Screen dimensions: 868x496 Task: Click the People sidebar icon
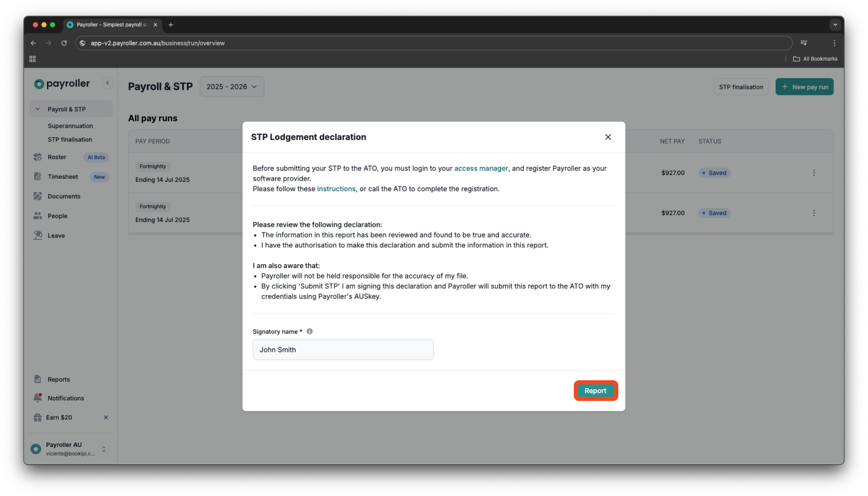click(x=38, y=215)
